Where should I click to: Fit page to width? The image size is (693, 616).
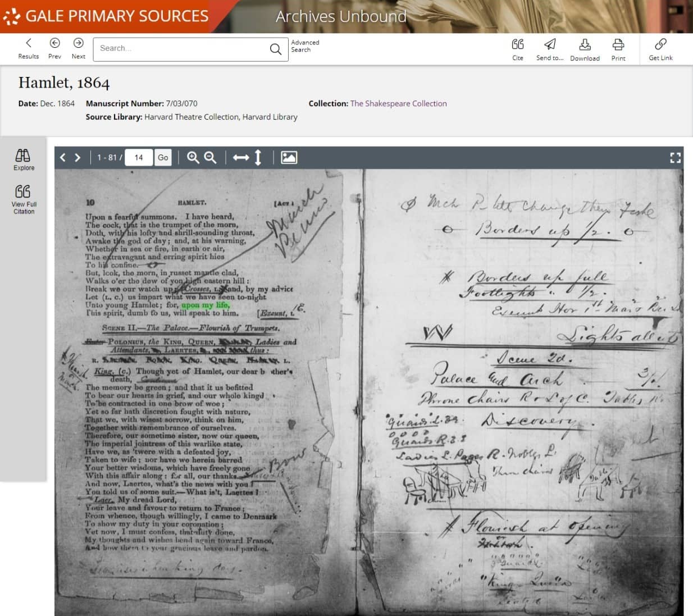(241, 158)
